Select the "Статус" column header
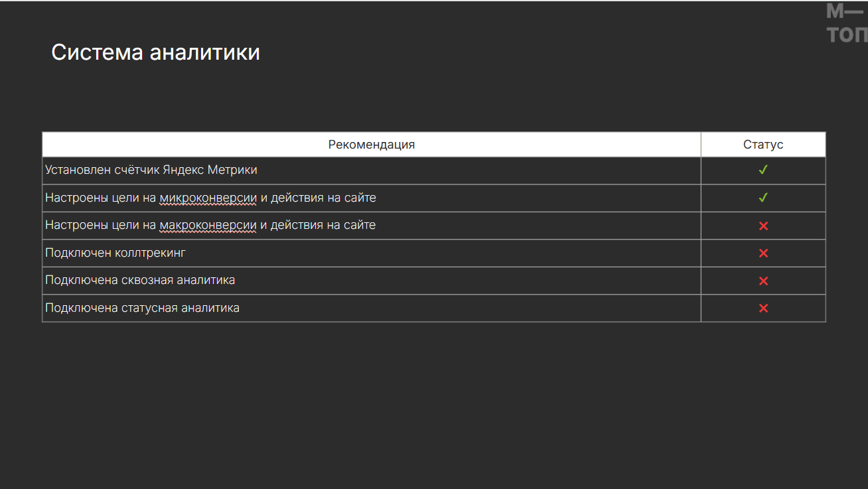868x489 pixels. 763,145
